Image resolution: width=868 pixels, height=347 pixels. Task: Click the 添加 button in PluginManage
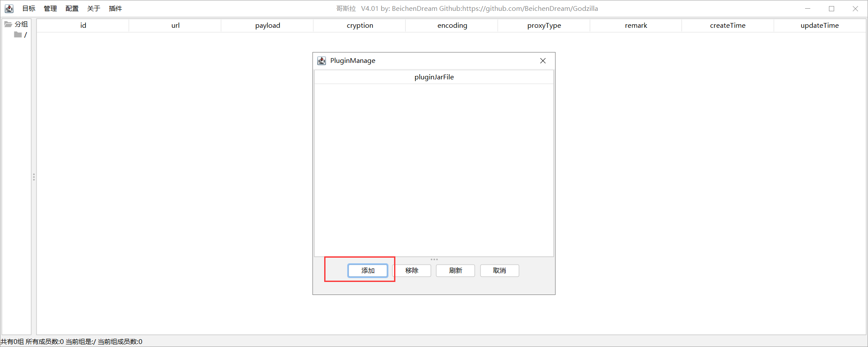(368, 271)
